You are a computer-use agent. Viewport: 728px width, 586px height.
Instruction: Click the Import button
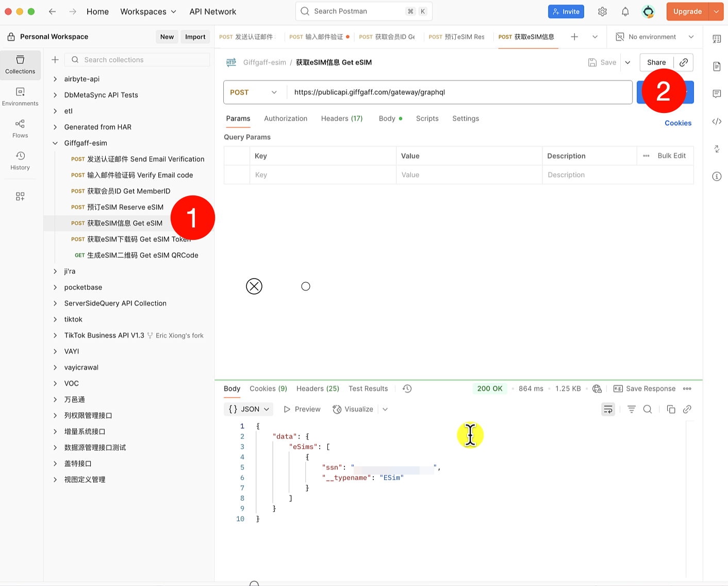195,37
